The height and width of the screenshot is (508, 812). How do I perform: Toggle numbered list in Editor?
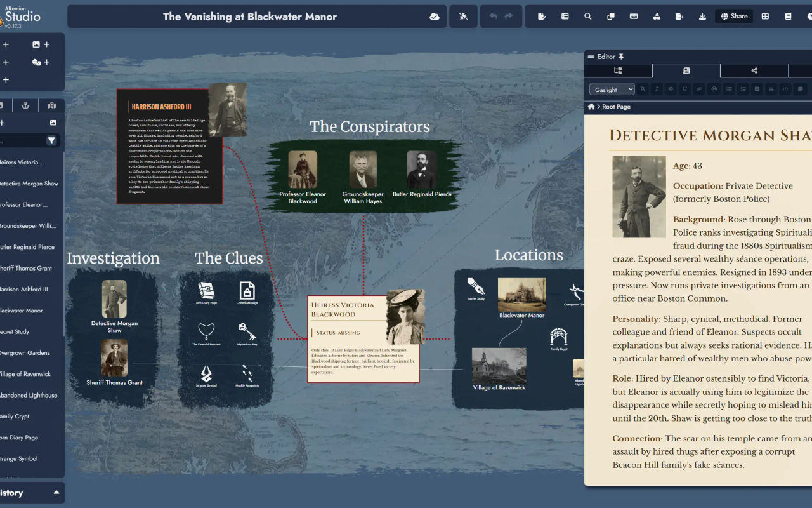click(x=743, y=90)
